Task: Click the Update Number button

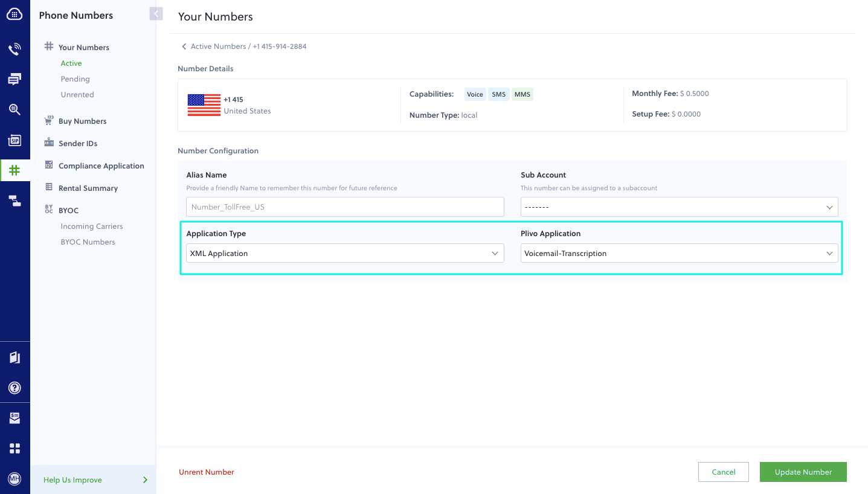Action: [803, 472]
